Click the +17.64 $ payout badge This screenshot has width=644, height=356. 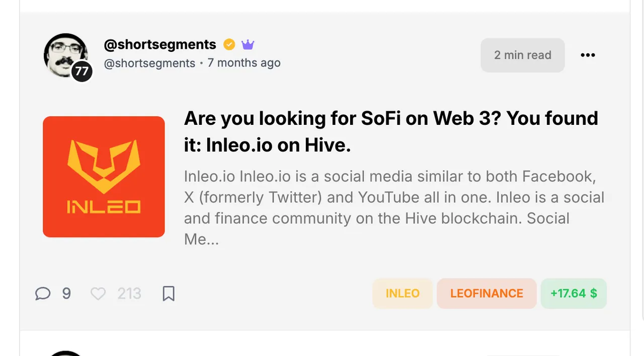click(574, 294)
